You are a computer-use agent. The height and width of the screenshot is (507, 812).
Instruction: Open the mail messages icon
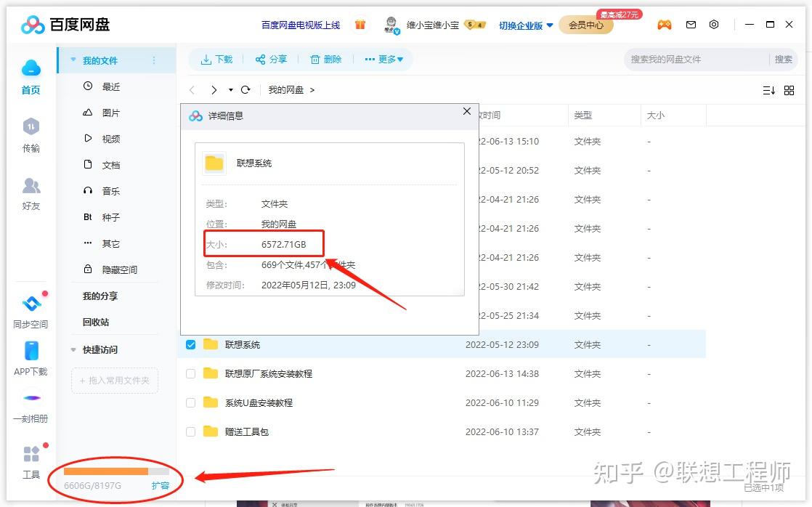point(691,25)
